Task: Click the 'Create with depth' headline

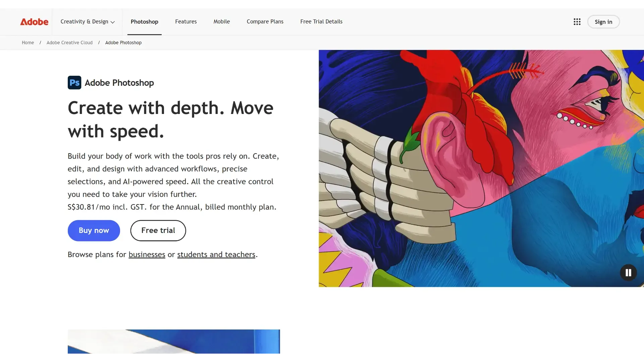Action: coord(170,119)
